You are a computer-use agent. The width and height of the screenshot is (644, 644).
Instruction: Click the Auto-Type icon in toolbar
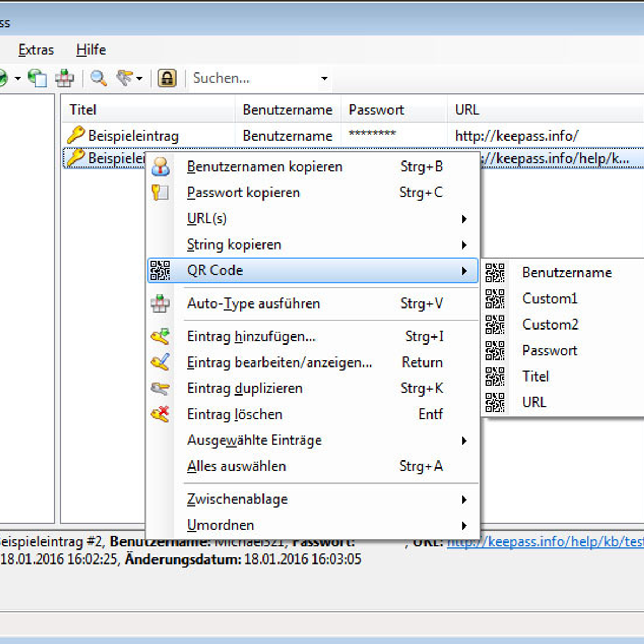point(64,78)
